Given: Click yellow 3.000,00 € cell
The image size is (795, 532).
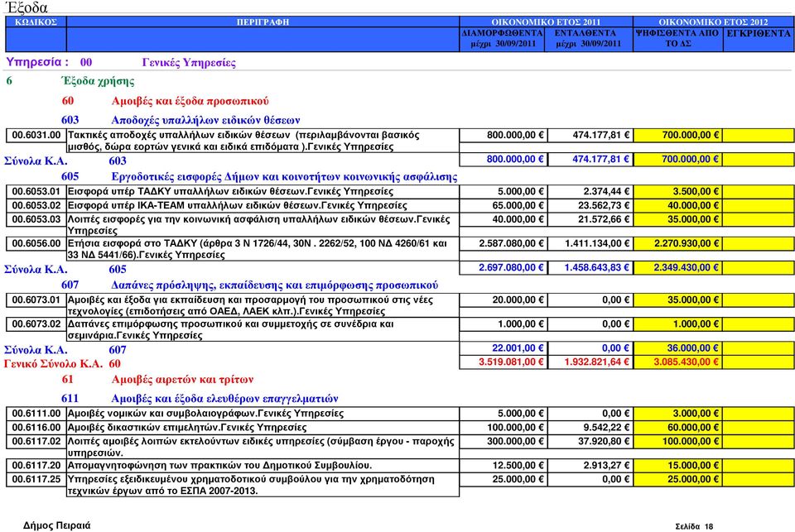Looking at the screenshot, I should pos(678,414).
